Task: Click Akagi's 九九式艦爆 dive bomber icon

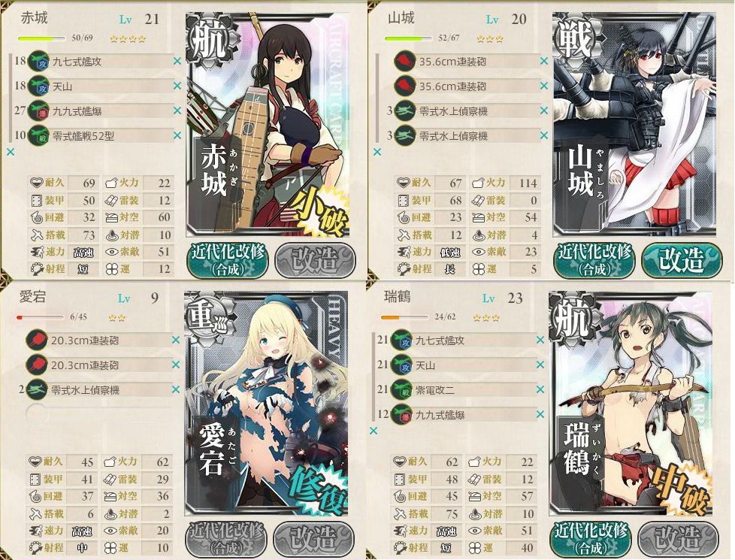Action: (39, 111)
